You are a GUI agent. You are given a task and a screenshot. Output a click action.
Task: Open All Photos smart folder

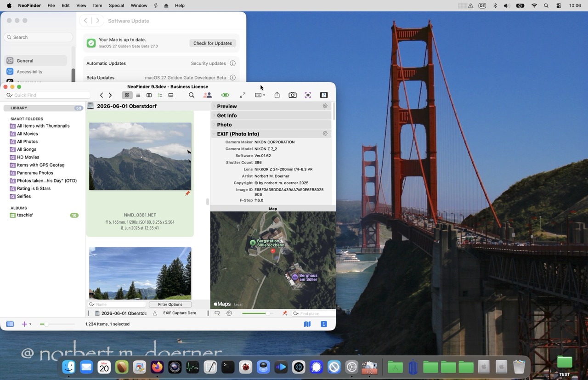coord(27,142)
